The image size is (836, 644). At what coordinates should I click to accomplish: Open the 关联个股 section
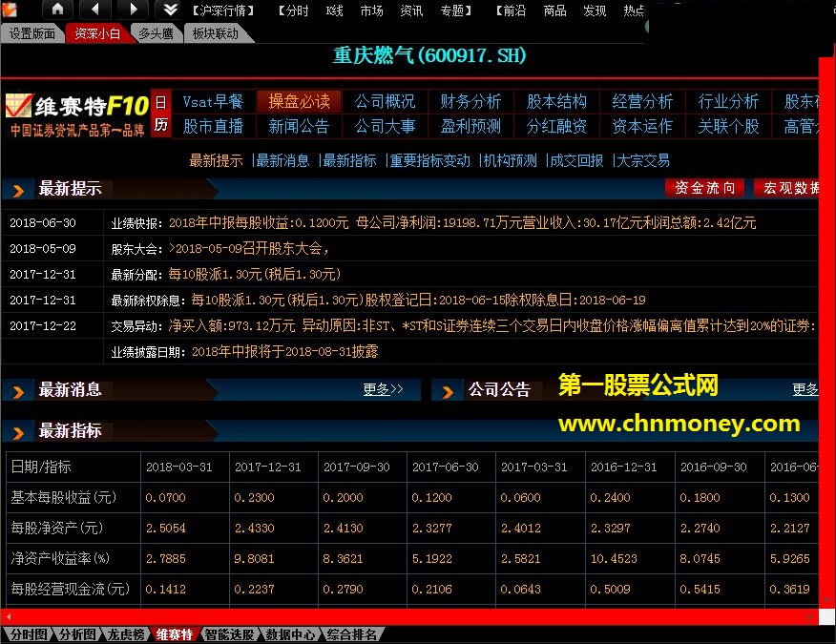pyautogui.click(x=728, y=126)
